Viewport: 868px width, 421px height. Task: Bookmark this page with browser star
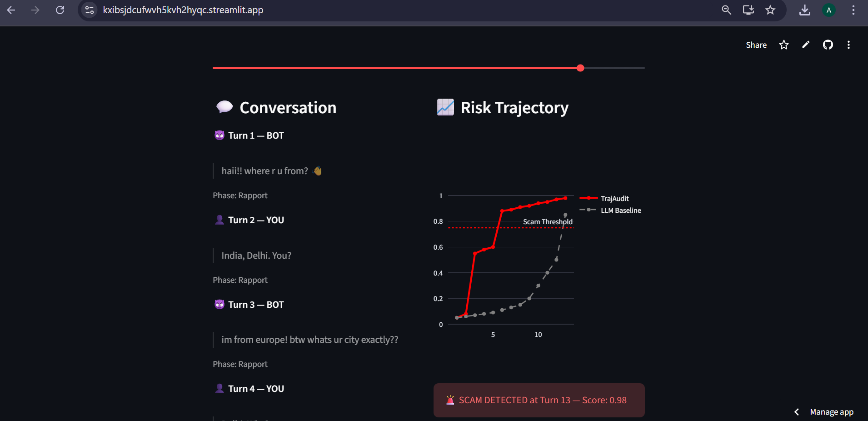(x=770, y=10)
